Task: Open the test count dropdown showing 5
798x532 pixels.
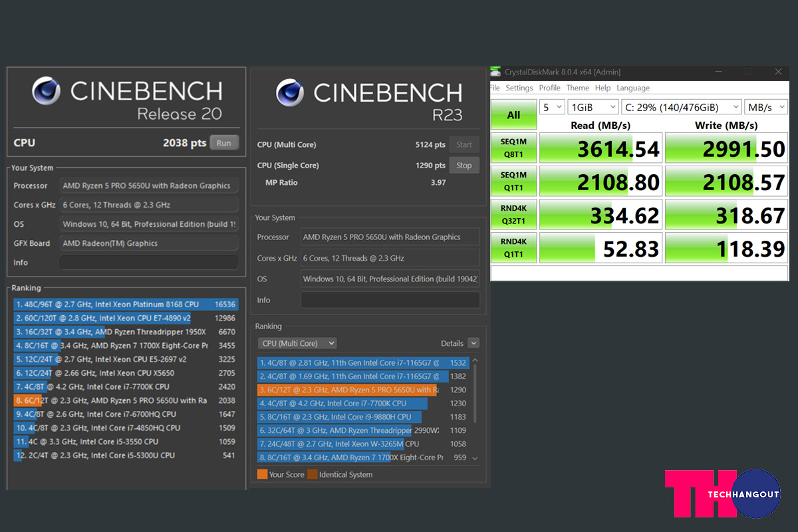Action: click(552, 107)
